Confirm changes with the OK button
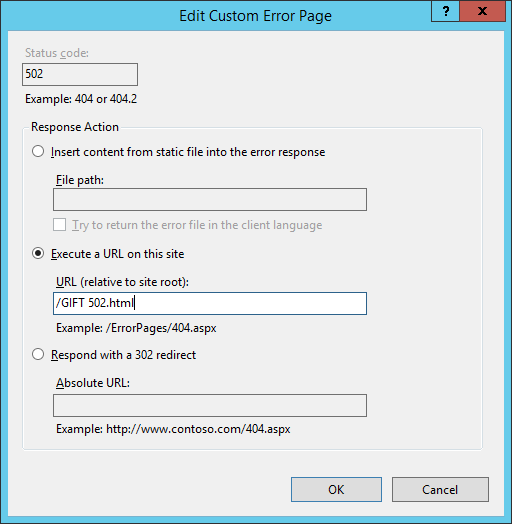This screenshot has height=524, width=512. click(x=336, y=490)
